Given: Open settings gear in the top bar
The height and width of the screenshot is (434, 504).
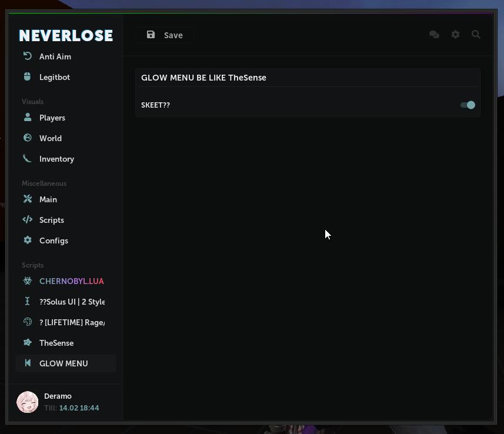Looking at the screenshot, I should 455,35.
